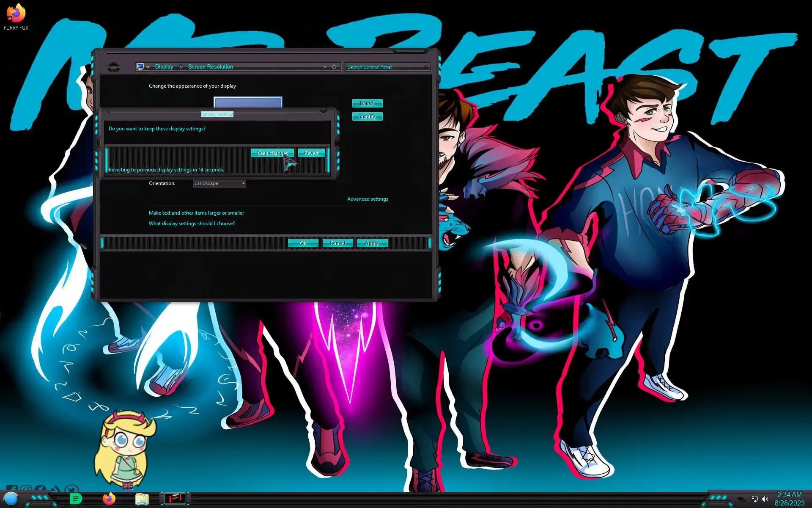
Task: Expand the address bar history dropdown
Action: pos(325,67)
